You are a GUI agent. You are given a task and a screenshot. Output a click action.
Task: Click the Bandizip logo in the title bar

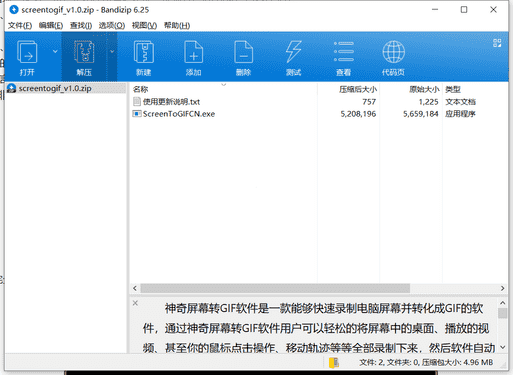(x=14, y=10)
